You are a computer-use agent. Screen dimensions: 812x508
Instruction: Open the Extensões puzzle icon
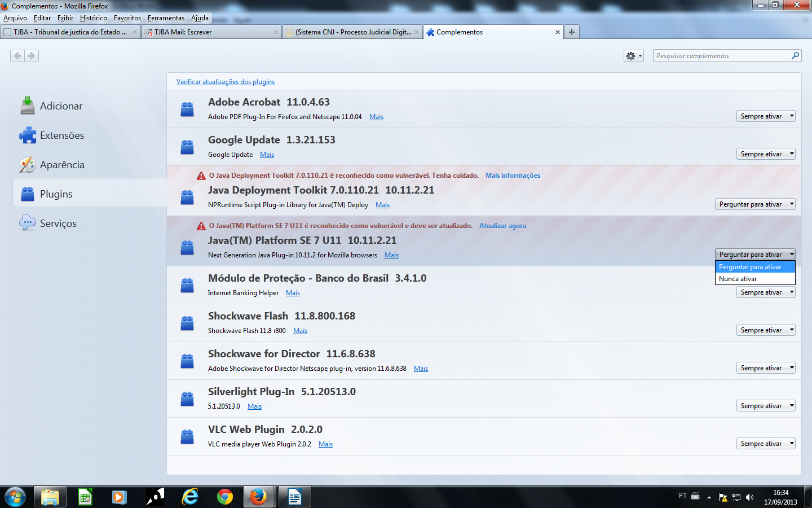[28, 135]
